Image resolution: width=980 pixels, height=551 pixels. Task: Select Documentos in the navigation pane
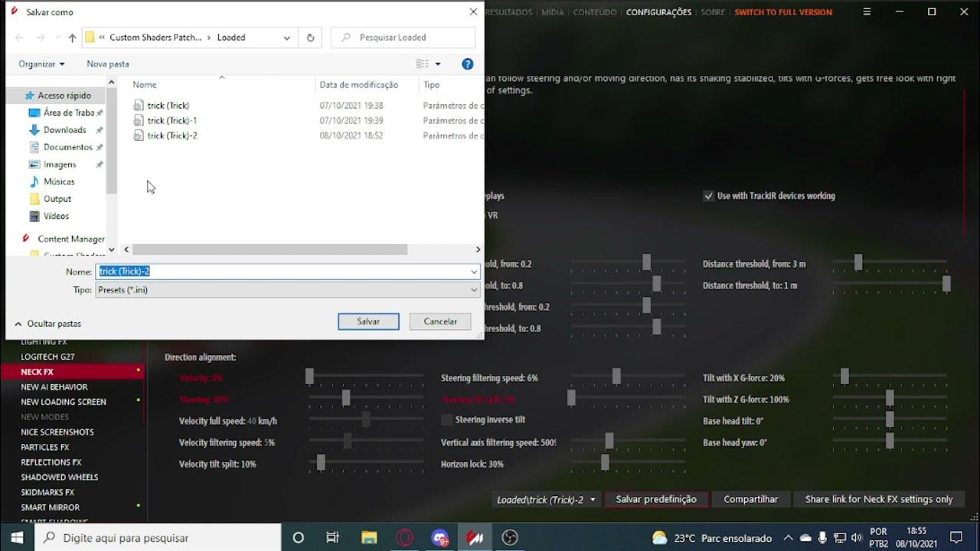click(x=67, y=147)
